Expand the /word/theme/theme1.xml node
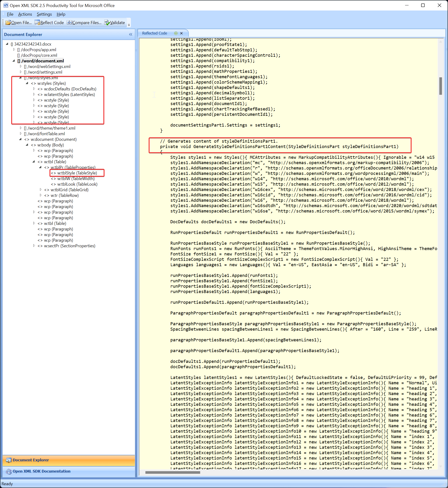Image resolution: width=448 pixels, height=488 pixels. 21,128
